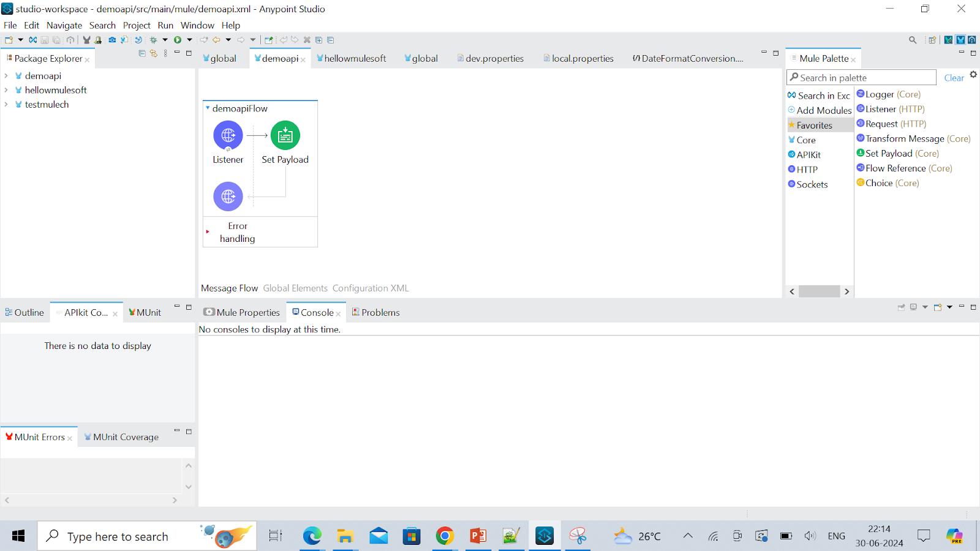
Task: Select the Listener component in demoapiFlow
Action: tap(228, 135)
